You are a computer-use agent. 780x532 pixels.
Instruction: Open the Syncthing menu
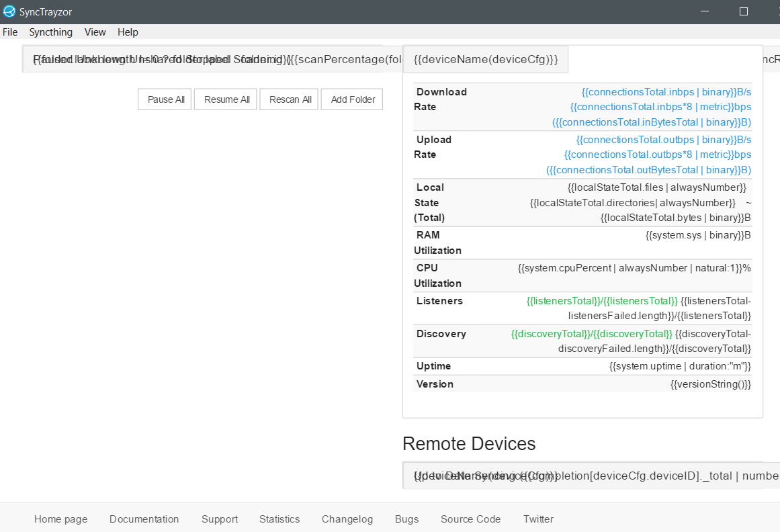(x=51, y=32)
